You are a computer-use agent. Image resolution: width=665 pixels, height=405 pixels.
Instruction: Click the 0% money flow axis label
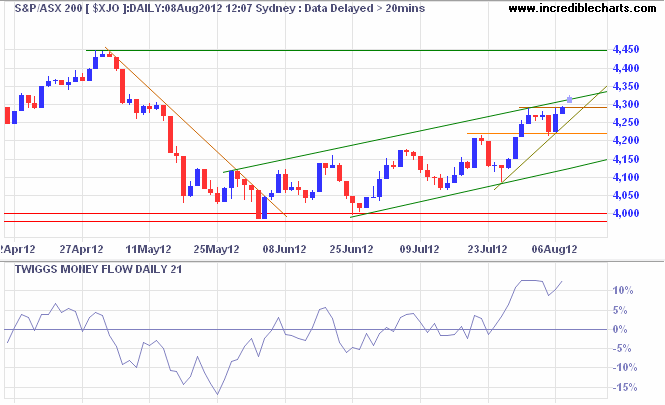[620, 329]
